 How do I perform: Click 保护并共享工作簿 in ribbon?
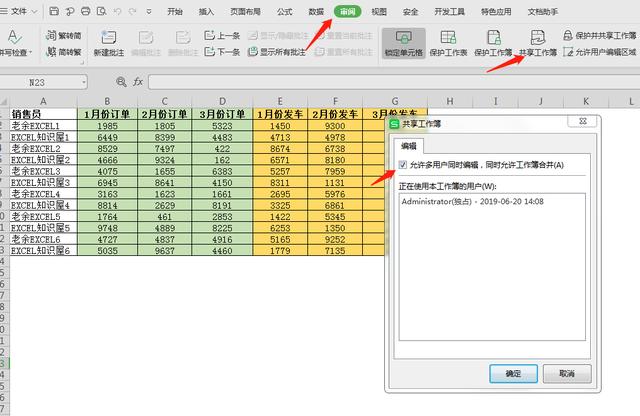pyautogui.click(x=600, y=36)
